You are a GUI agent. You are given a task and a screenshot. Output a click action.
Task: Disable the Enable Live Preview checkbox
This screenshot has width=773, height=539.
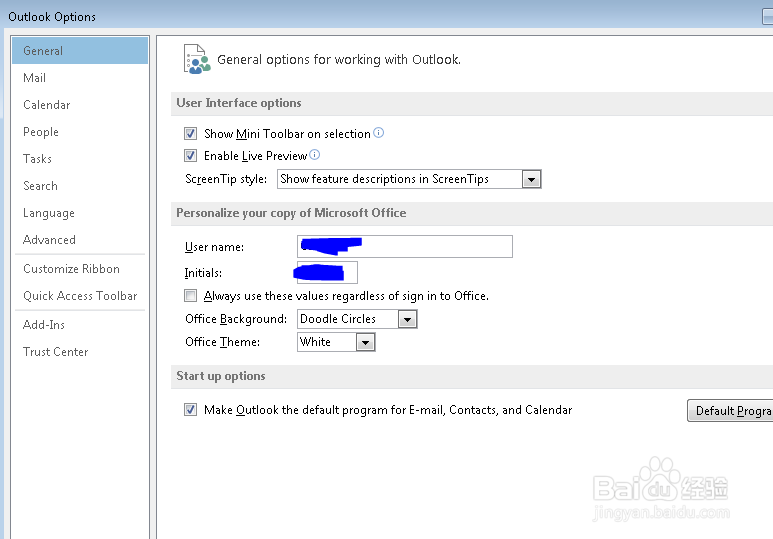(191, 156)
